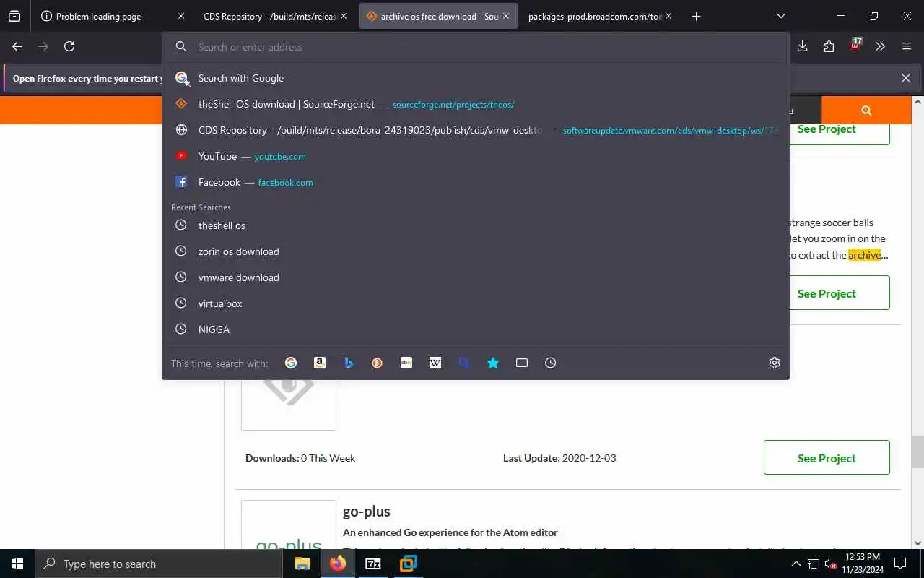
Task: Search in Bookmarks using the star icon
Action: tap(493, 363)
